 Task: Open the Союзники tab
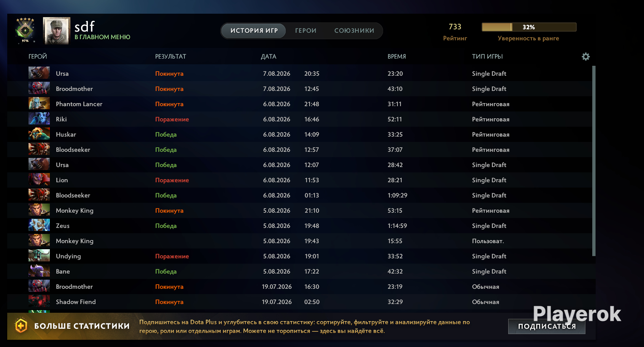coord(354,30)
